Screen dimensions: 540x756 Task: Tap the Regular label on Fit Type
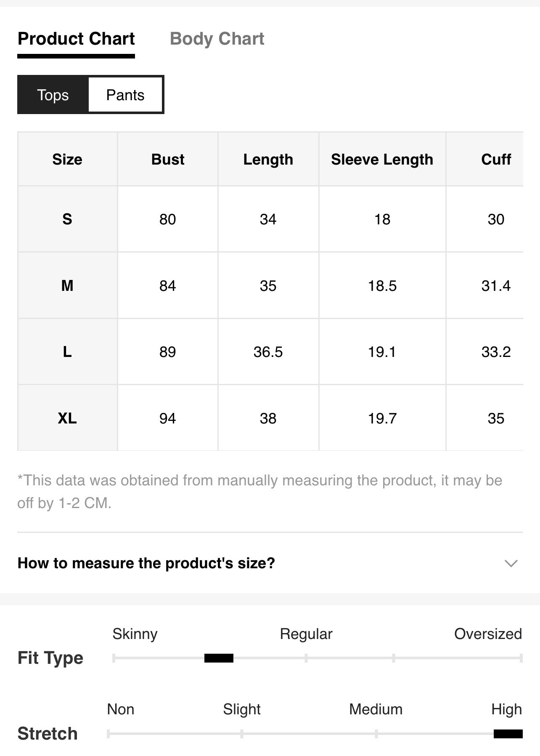306,634
